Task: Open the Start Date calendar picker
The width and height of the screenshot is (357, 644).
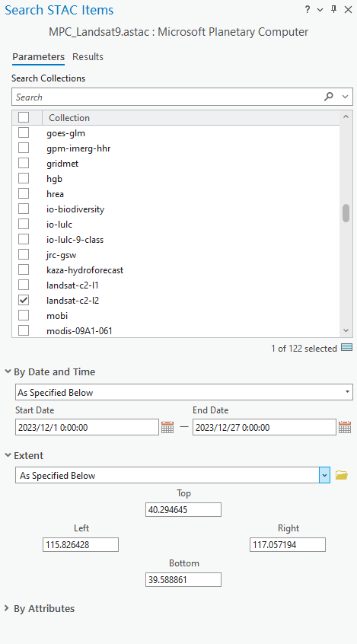Action: pos(167,428)
